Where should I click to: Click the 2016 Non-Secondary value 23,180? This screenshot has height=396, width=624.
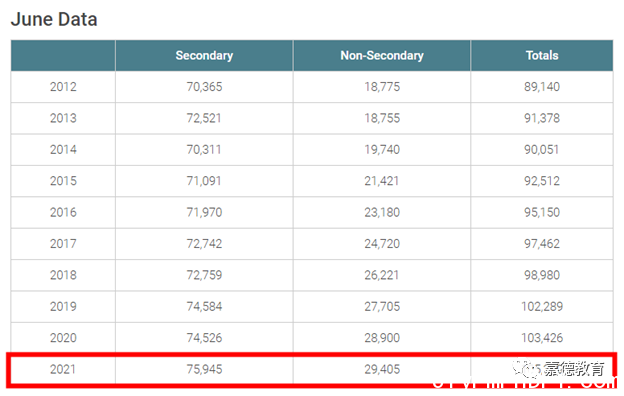[x=382, y=213]
